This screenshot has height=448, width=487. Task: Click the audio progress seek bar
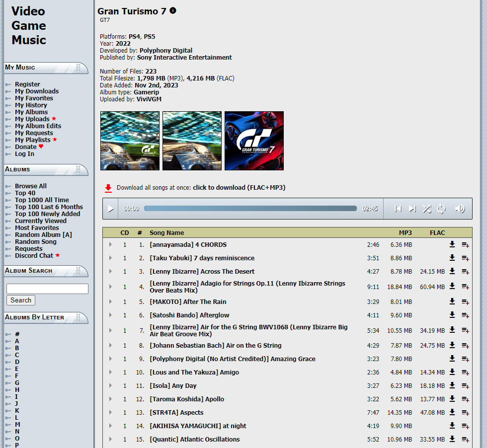250,209
